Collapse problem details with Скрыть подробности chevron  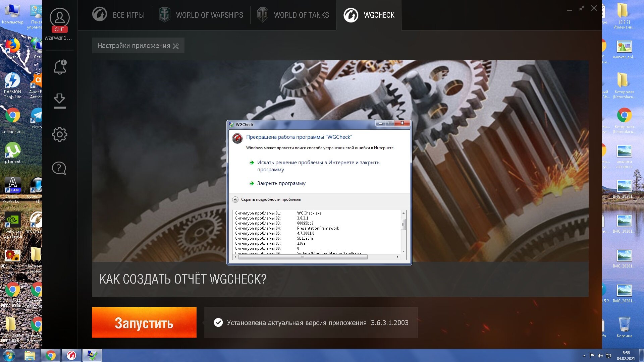[235, 199]
